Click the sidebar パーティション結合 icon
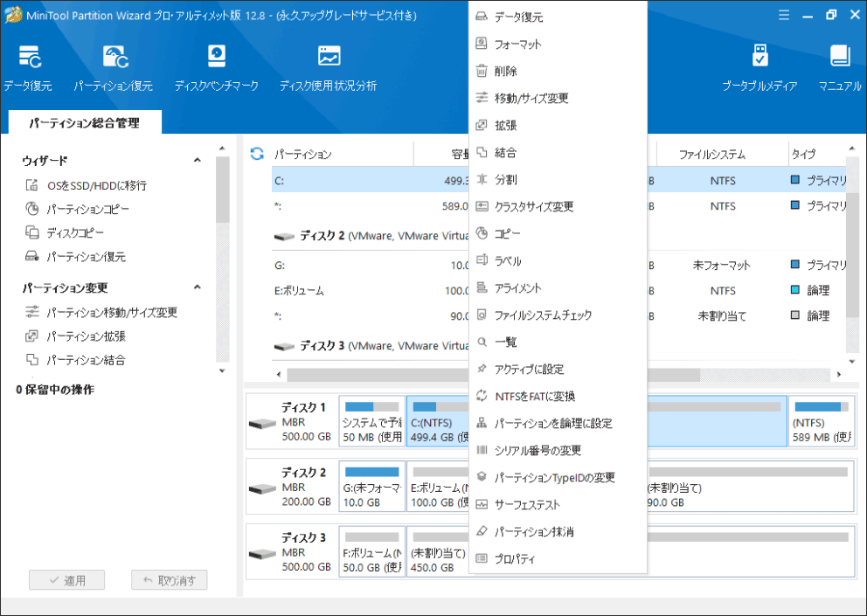 [32, 360]
